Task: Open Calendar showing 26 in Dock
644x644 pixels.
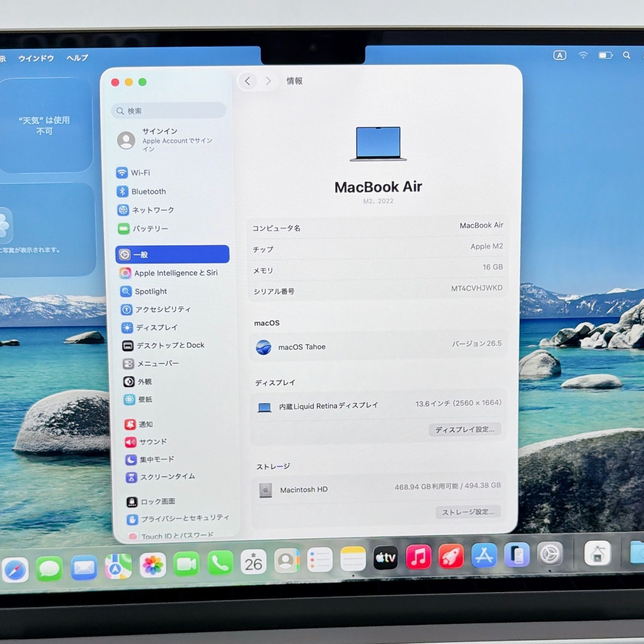Action: click(253, 562)
